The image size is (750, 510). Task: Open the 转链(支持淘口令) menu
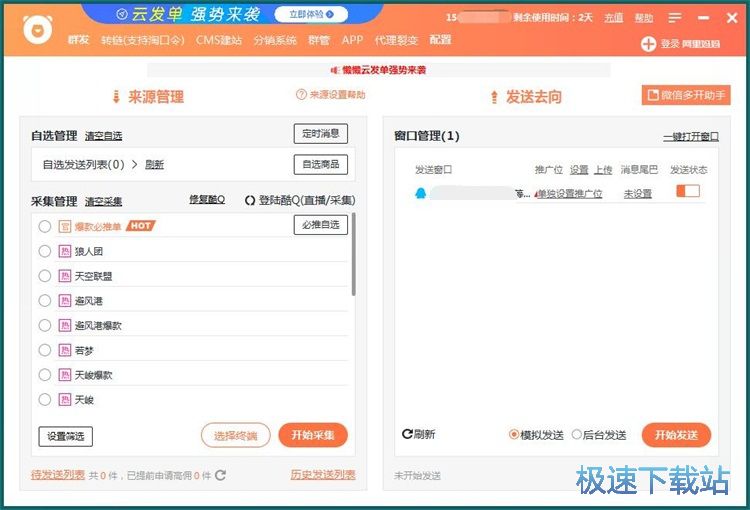point(143,40)
